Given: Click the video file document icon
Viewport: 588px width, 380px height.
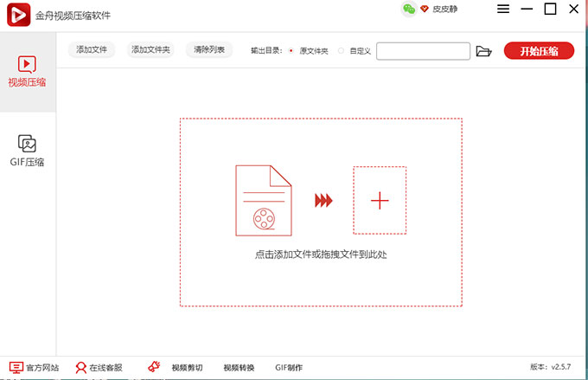Looking at the screenshot, I should tap(264, 200).
